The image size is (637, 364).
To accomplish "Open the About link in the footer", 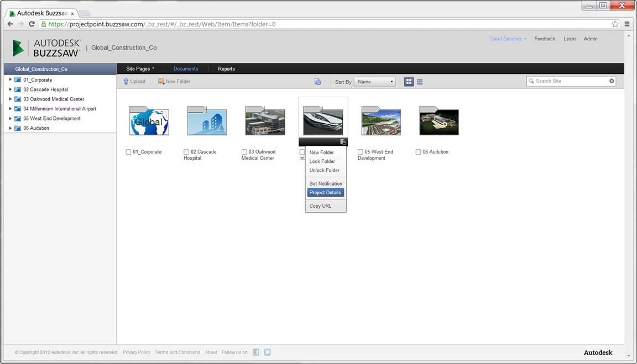I will click(211, 352).
